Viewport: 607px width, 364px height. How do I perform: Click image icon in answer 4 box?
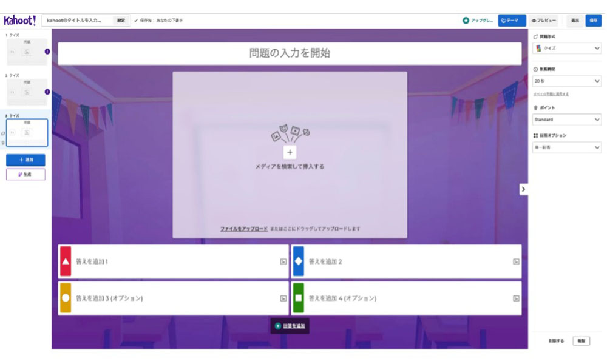515,298
